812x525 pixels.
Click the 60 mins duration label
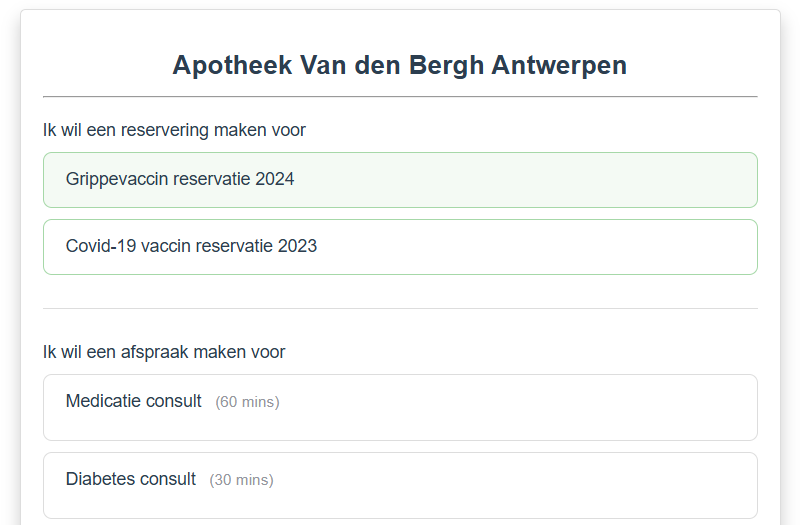click(247, 402)
